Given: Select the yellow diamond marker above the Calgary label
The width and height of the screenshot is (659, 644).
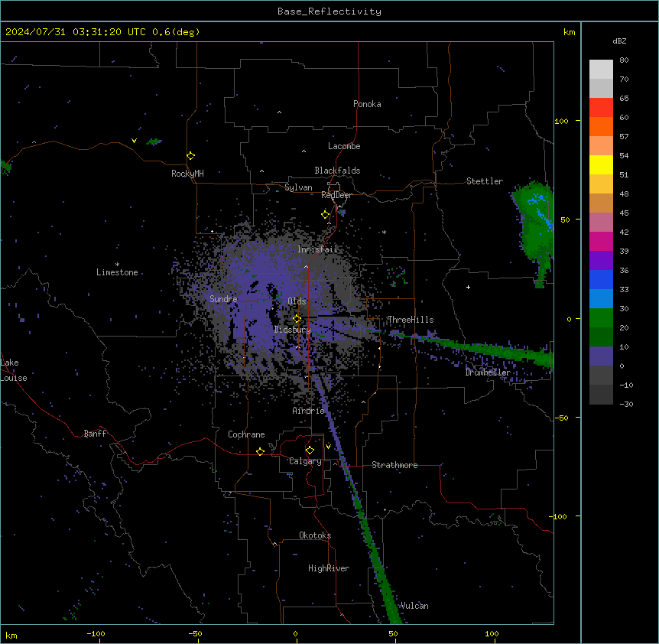Looking at the screenshot, I should point(310,450).
